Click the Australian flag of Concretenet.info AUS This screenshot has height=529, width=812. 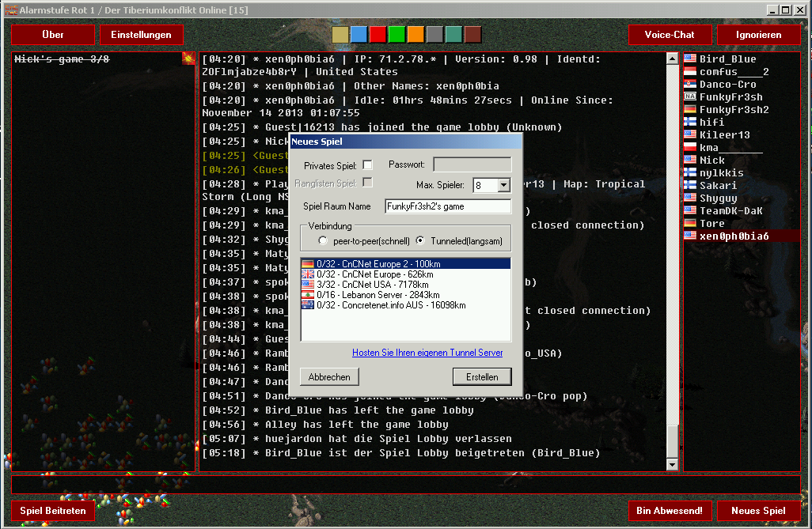(x=308, y=305)
